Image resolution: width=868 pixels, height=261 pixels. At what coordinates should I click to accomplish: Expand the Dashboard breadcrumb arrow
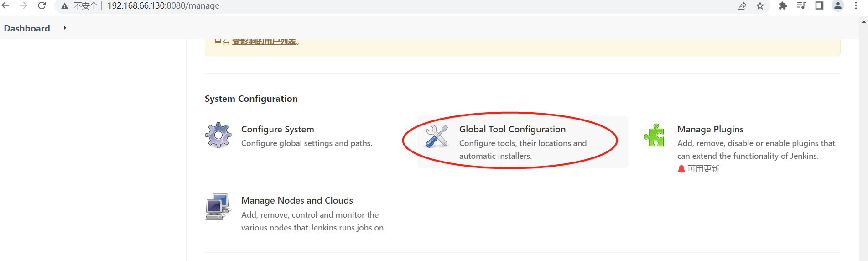[65, 28]
